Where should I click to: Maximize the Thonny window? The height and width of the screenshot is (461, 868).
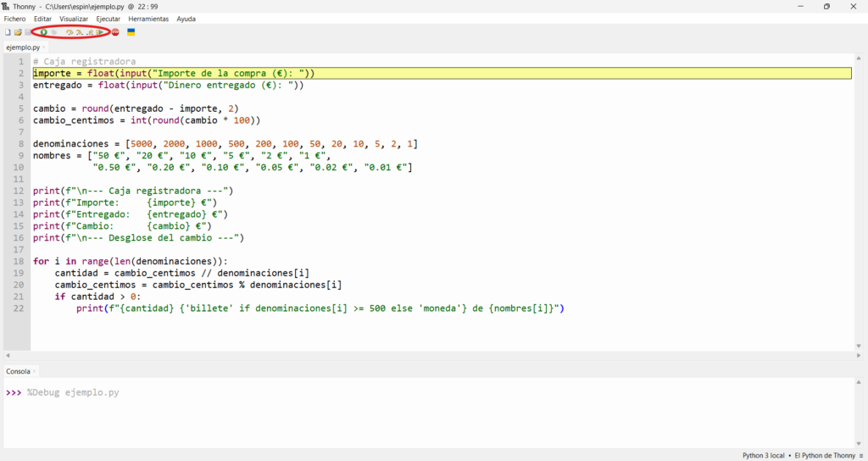tap(826, 7)
